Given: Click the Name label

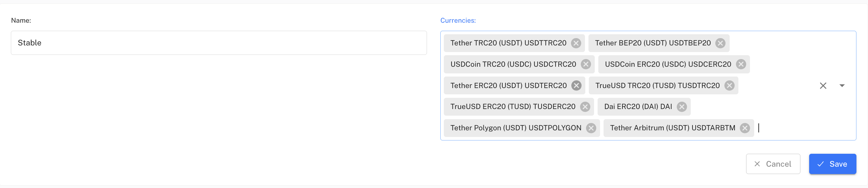Looking at the screenshot, I should click(21, 21).
